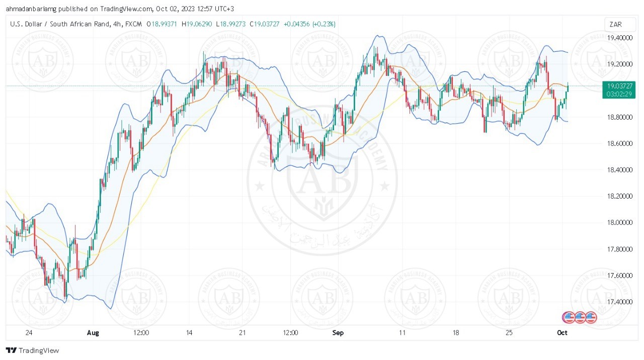Click the publisher name ahmadanbariamg

[32, 9]
